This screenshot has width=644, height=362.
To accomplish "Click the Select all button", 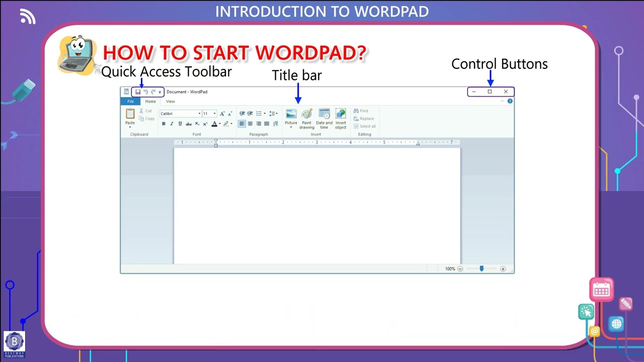I will click(x=365, y=126).
